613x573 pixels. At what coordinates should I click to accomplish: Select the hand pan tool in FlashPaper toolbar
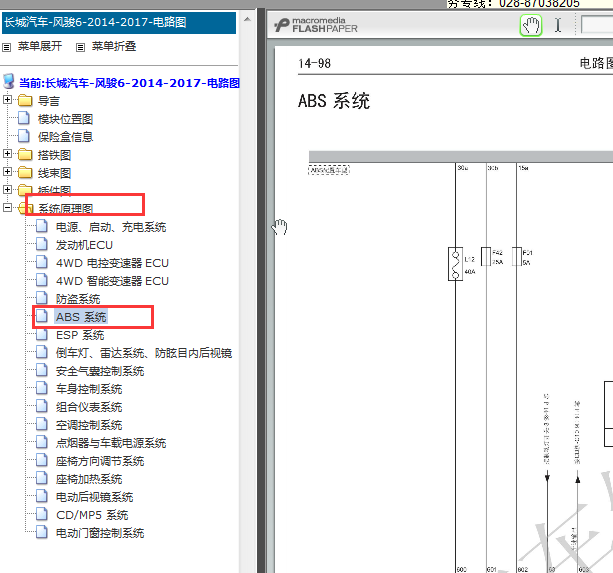tap(531, 26)
